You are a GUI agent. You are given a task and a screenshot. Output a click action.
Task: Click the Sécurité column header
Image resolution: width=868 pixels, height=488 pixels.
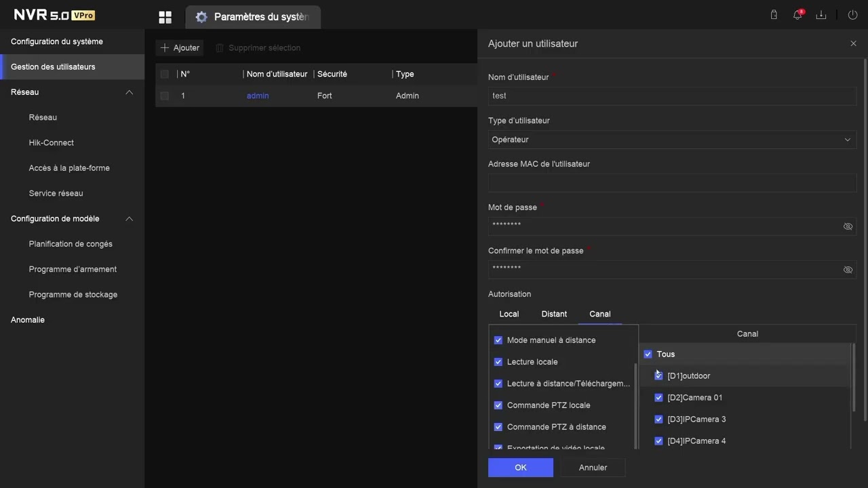(x=332, y=74)
